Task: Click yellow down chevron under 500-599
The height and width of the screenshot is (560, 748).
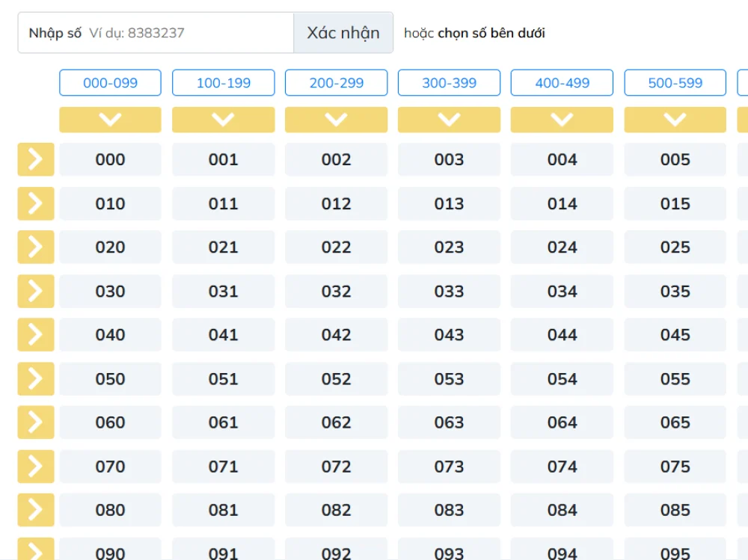Action: point(675,119)
